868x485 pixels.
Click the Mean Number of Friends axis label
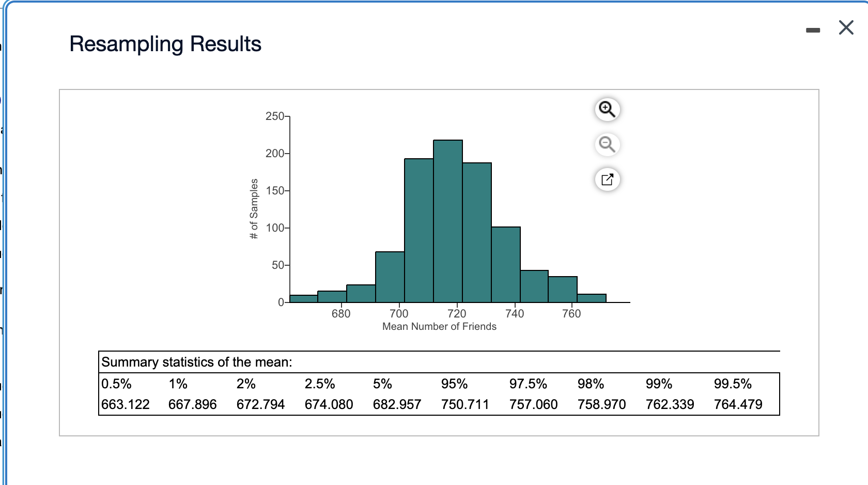pos(439,326)
